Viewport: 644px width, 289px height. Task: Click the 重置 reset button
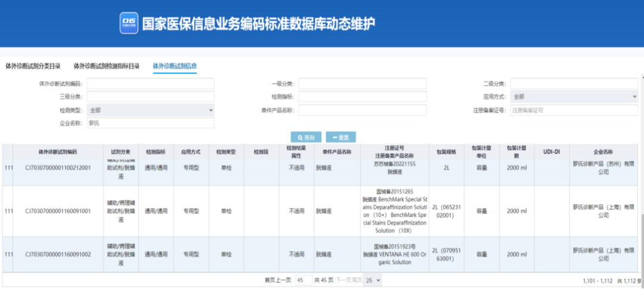341,137
